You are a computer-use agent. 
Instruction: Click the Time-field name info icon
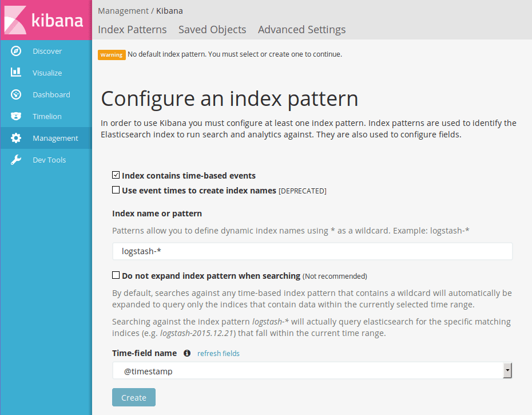point(187,353)
